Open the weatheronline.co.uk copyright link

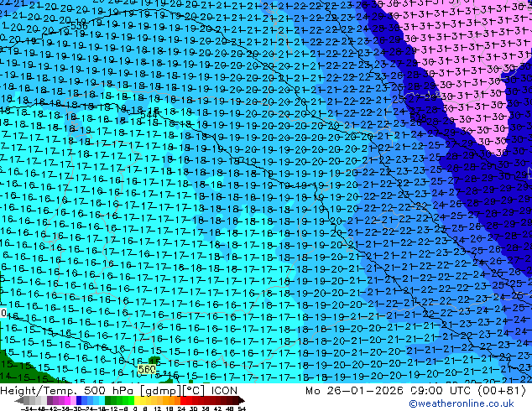[x=462, y=403]
